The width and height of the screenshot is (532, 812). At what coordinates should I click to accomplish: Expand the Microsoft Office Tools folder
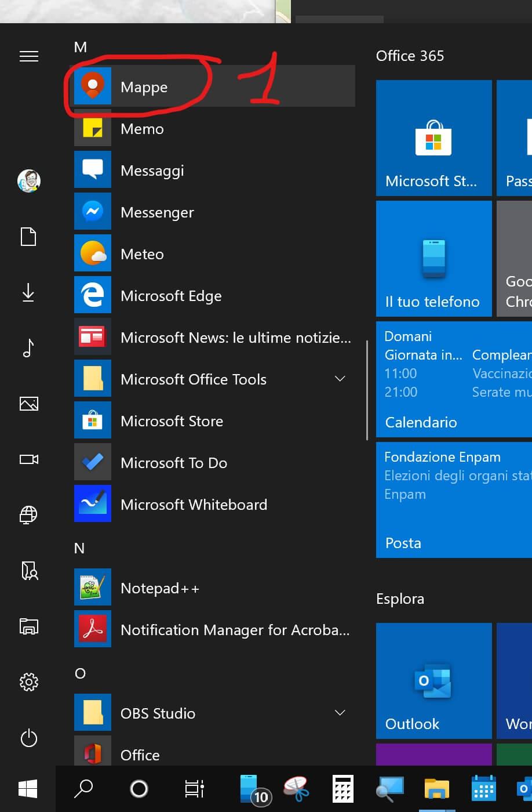[340, 379]
